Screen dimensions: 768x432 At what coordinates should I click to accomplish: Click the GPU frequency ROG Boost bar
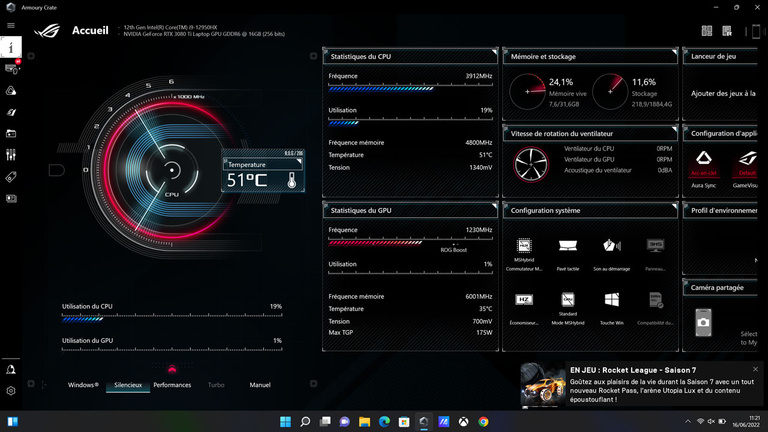click(410, 242)
